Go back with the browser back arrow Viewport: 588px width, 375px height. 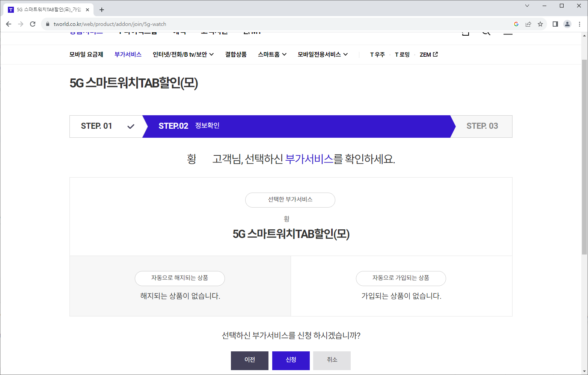click(9, 24)
